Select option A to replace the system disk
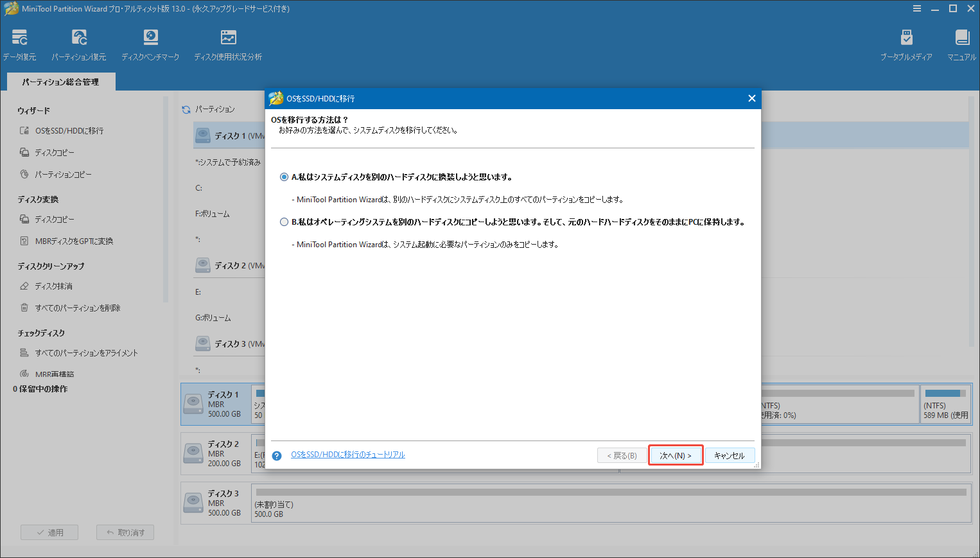This screenshot has width=980, height=558. (x=284, y=177)
